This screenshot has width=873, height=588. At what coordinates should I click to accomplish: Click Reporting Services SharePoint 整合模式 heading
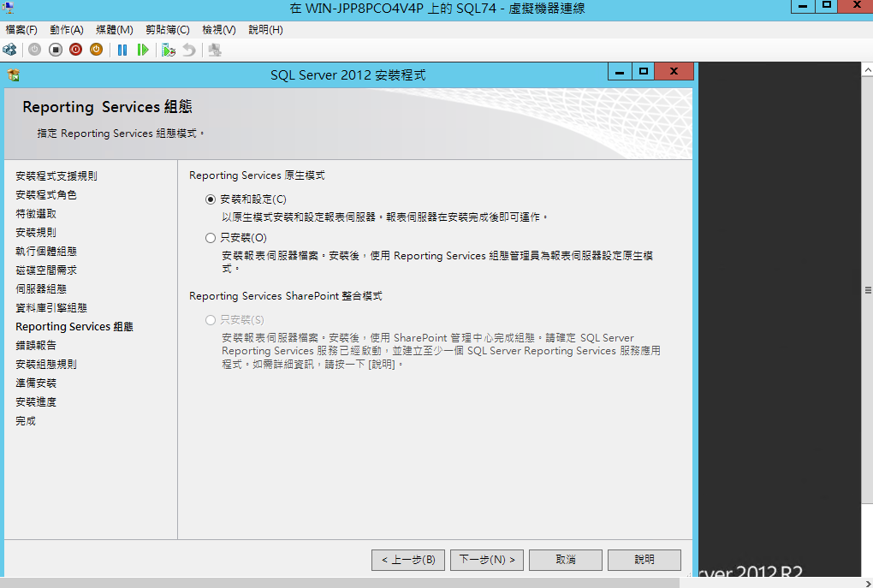coord(286,296)
